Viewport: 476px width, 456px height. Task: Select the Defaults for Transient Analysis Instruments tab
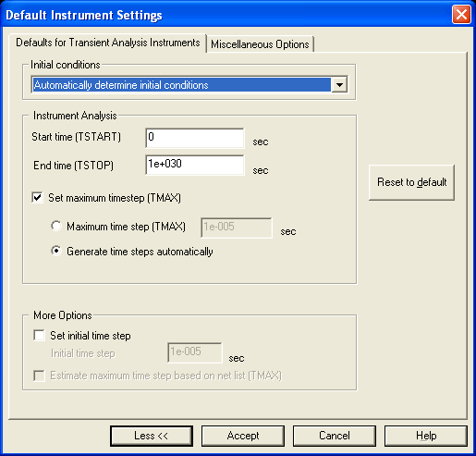tap(108, 43)
